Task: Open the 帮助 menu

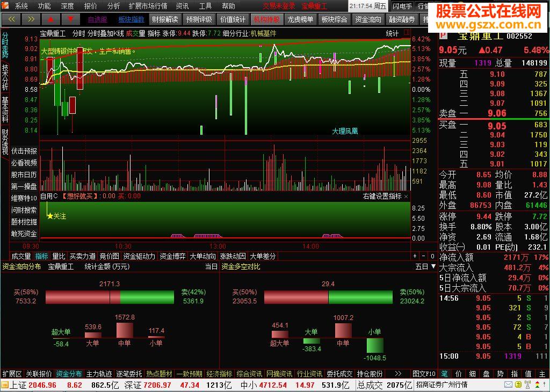Action: [228, 6]
